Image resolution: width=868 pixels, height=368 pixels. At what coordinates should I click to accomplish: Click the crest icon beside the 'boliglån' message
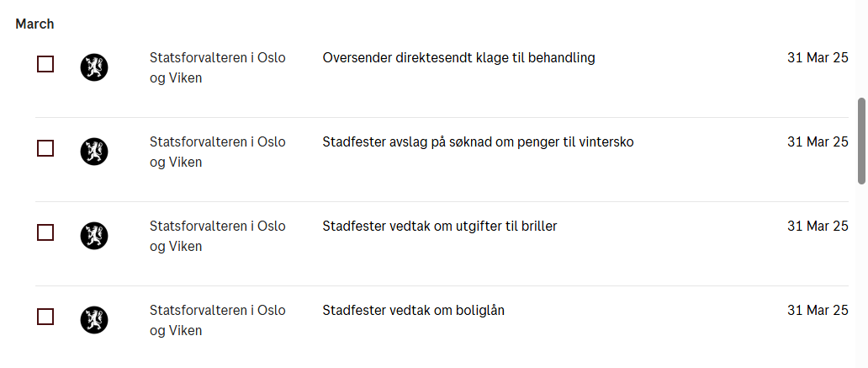click(x=94, y=320)
